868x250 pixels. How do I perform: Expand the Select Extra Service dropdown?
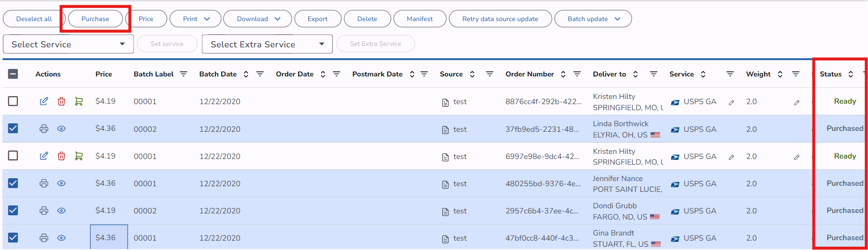[x=267, y=44]
